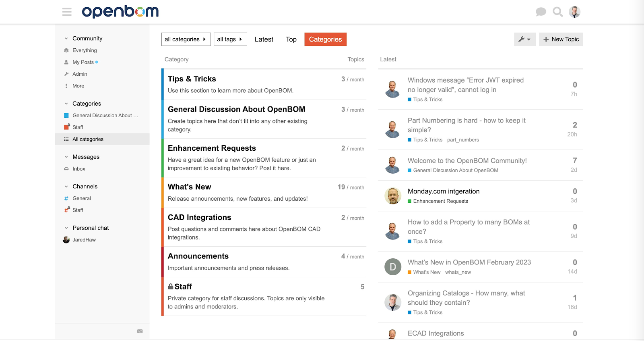The height and width of the screenshot is (341, 644).
Task: Open the Inbox tray icon
Action: click(66, 169)
